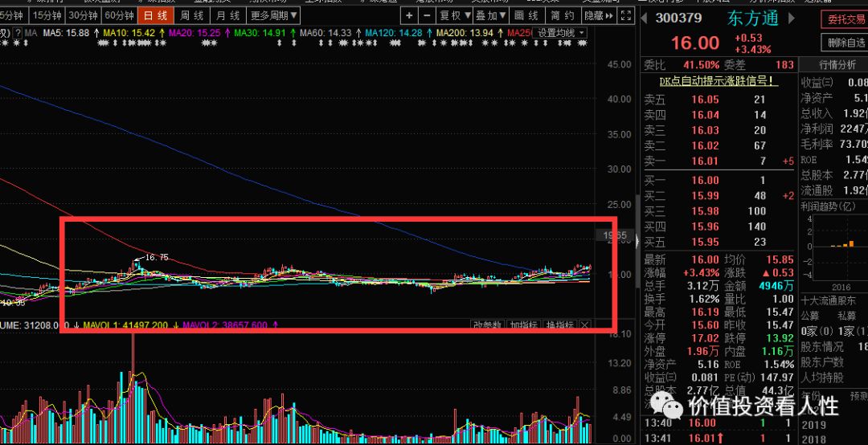Click 改参数 change parameters button
The image size is (868, 445).
click(x=487, y=325)
